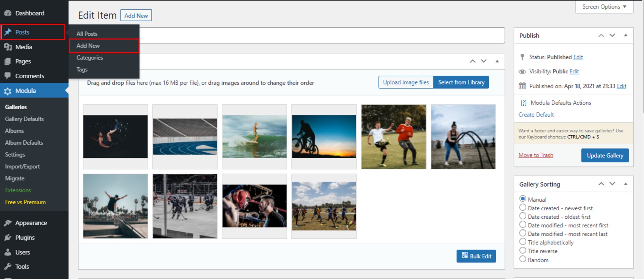Screen dimensions: 644x279
Task: Select the surfer image thumbnail
Action: (255, 137)
